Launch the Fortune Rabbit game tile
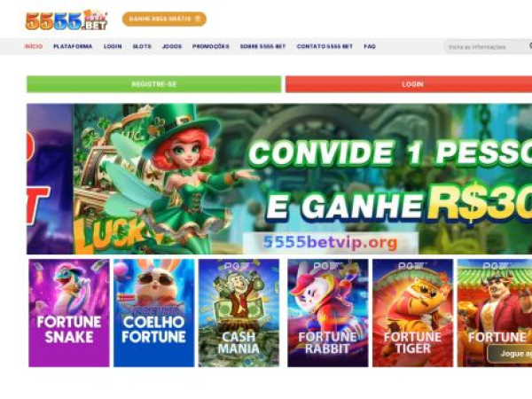Image resolution: width=532 pixels, height=399 pixels. (328, 313)
